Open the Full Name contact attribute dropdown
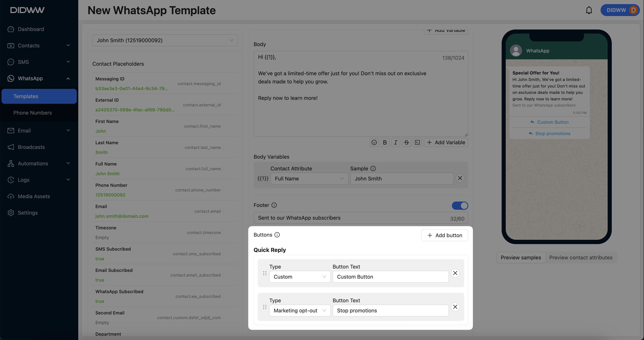 [x=310, y=179]
